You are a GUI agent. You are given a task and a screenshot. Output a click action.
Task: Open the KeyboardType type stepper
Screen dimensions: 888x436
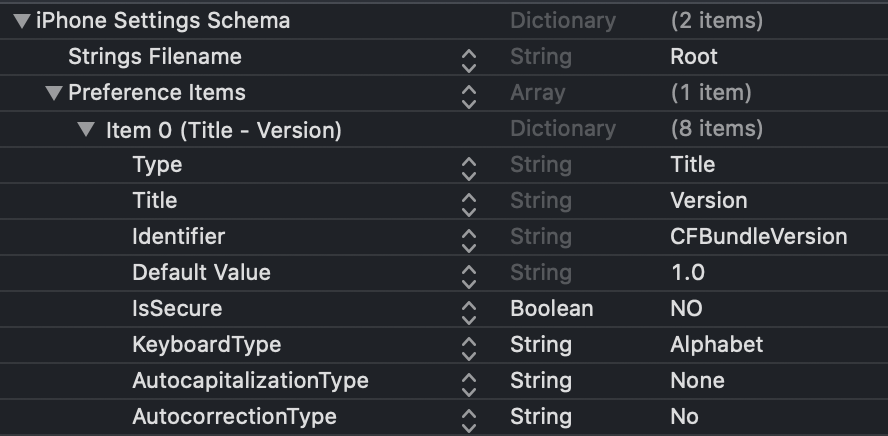(469, 345)
